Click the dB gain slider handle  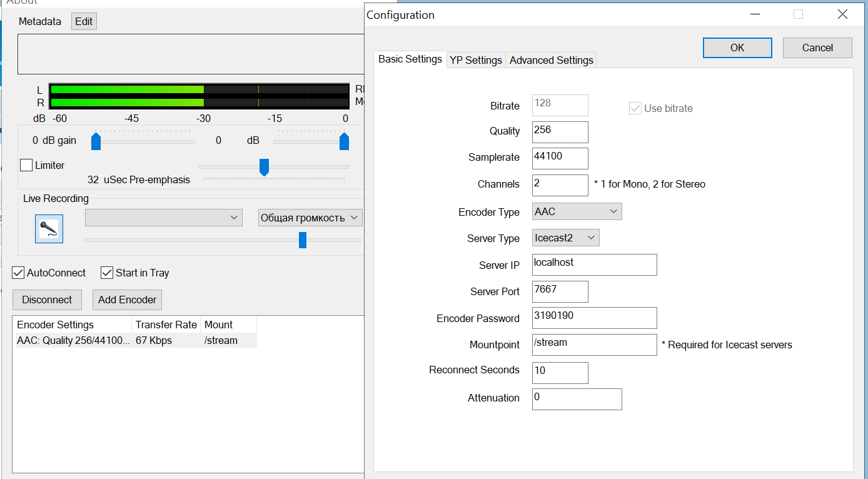(96, 141)
